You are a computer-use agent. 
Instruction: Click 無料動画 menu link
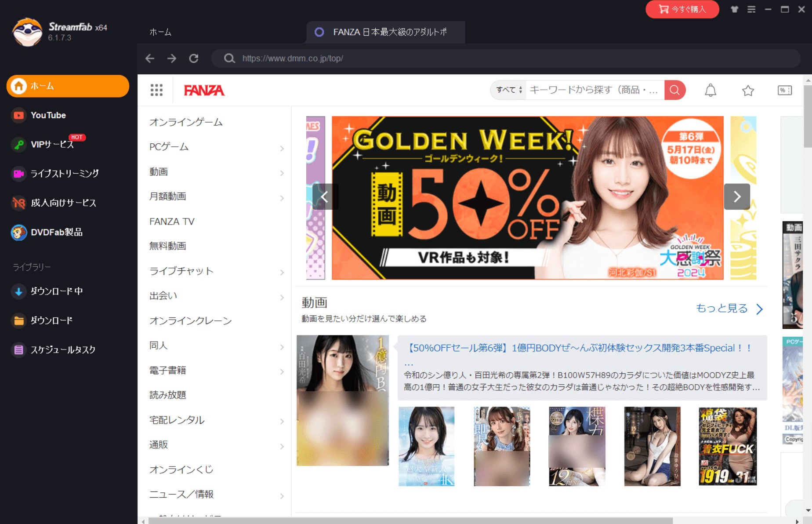tap(168, 246)
